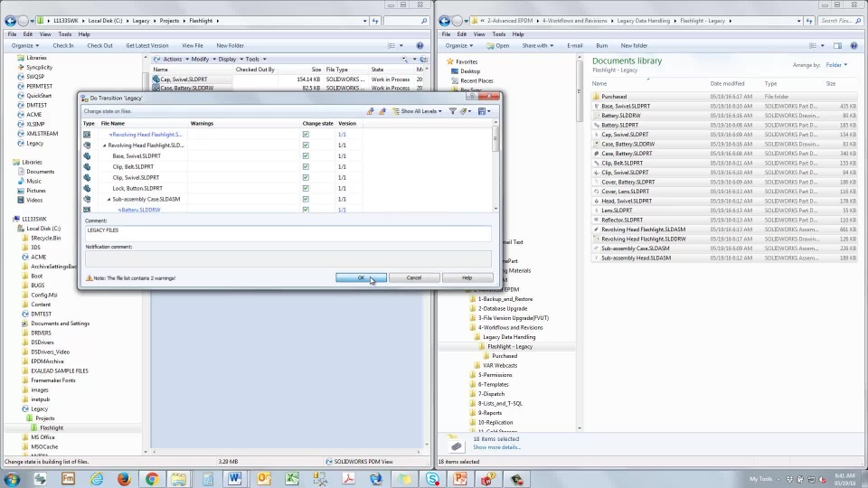Open the Show All Levels dropdown
The width and height of the screenshot is (868, 488).
click(418, 111)
